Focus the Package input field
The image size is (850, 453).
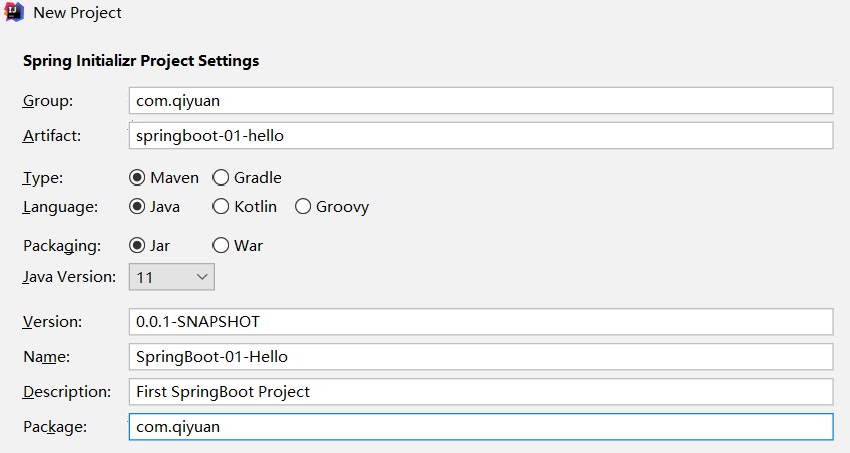480,427
